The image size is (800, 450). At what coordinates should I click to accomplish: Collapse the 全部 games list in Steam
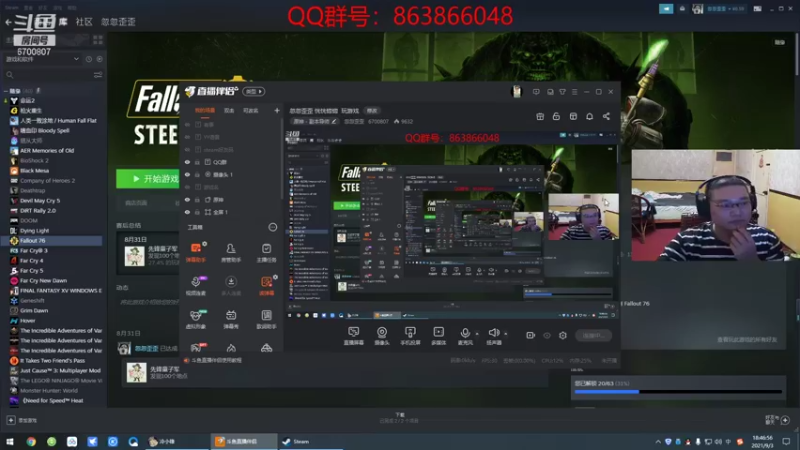(x=6, y=91)
